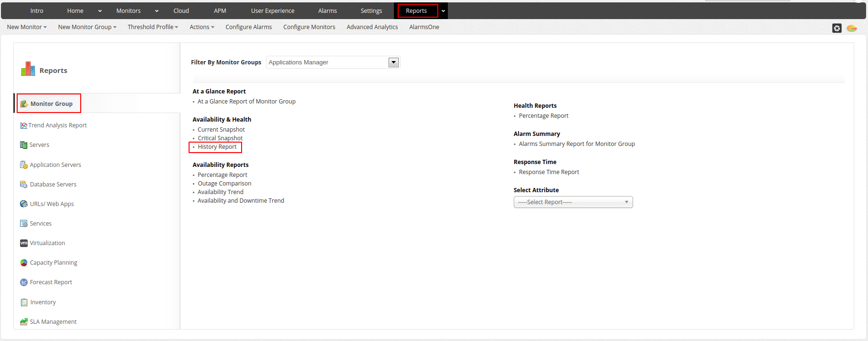Click the Virtualization vm icon

click(23, 243)
